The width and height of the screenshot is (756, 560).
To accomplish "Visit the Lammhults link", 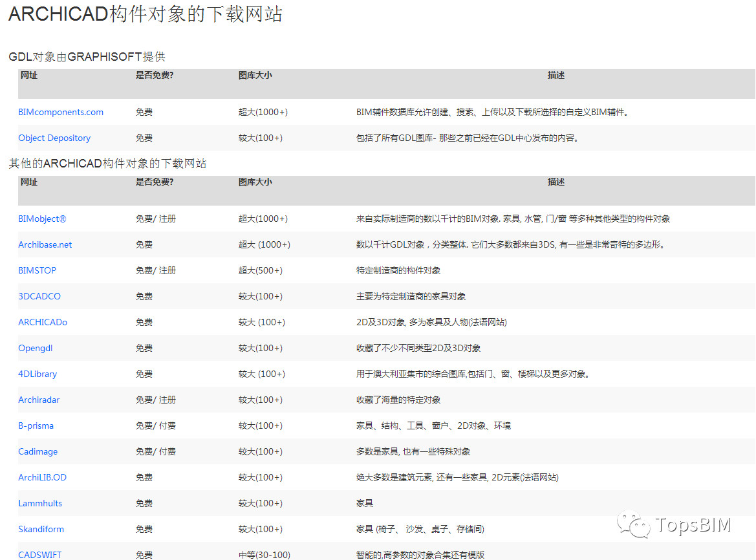I will [x=39, y=503].
